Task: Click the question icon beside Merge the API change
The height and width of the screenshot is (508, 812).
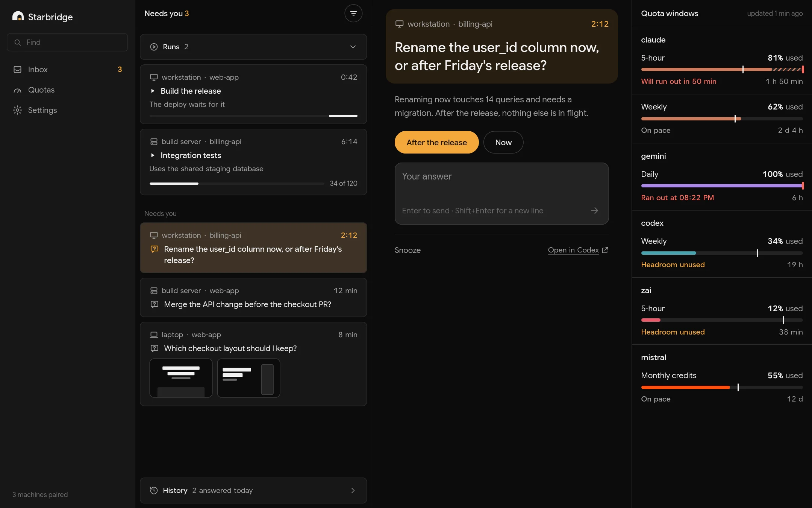Action: (x=154, y=304)
